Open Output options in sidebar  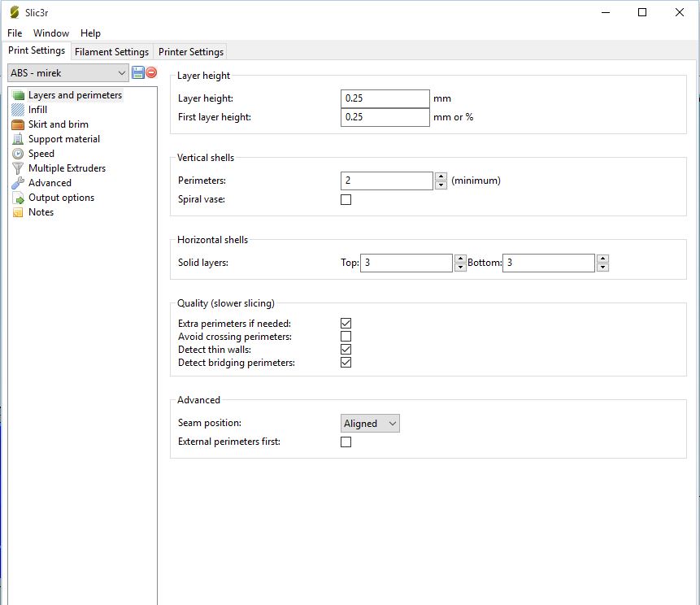click(x=61, y=198)
